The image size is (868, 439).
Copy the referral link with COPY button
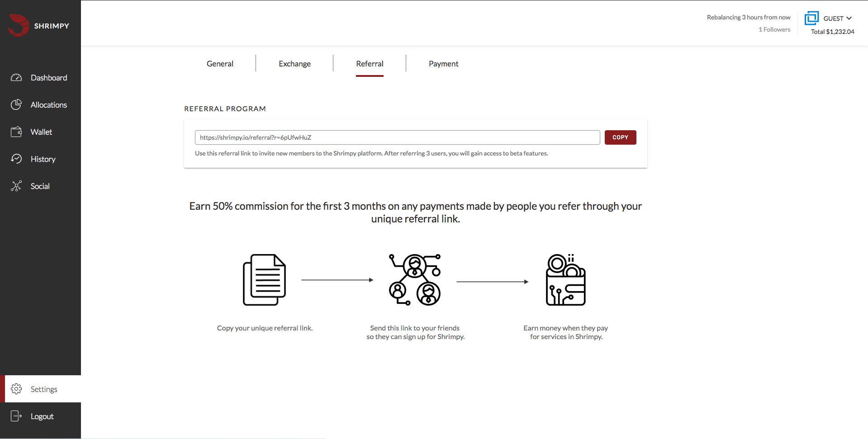click(x=620, y=137)
